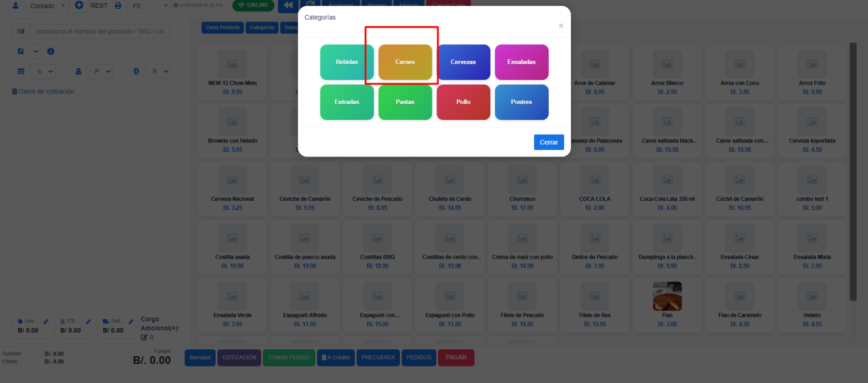
Task: Pick the Ensaladas category tile
Action: point(522,62)
